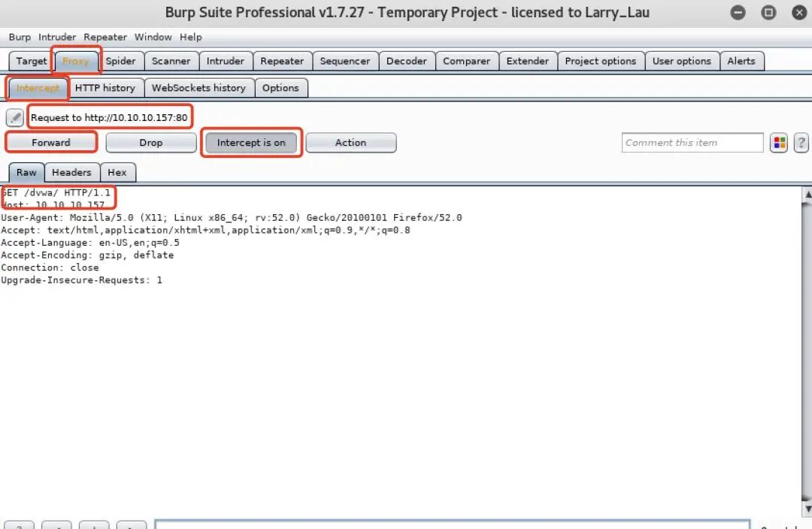The height and width of the screenshot is (529, 812).
Task: Open the Project options tab
Action: [x=600, y=61]
